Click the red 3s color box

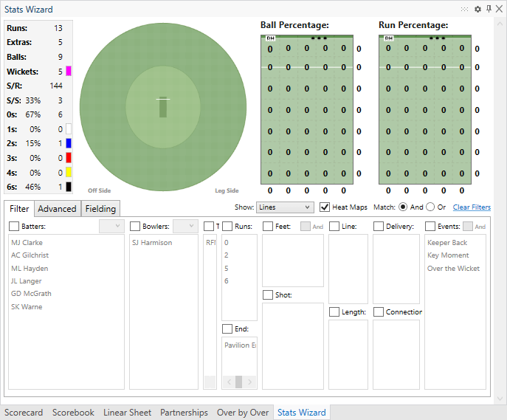point(69,158)
